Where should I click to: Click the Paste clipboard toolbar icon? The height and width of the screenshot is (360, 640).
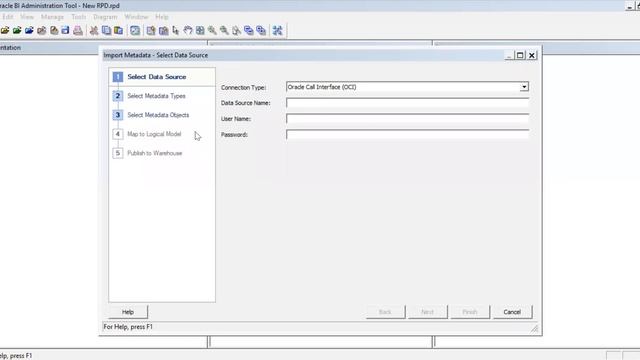(118, 31)
